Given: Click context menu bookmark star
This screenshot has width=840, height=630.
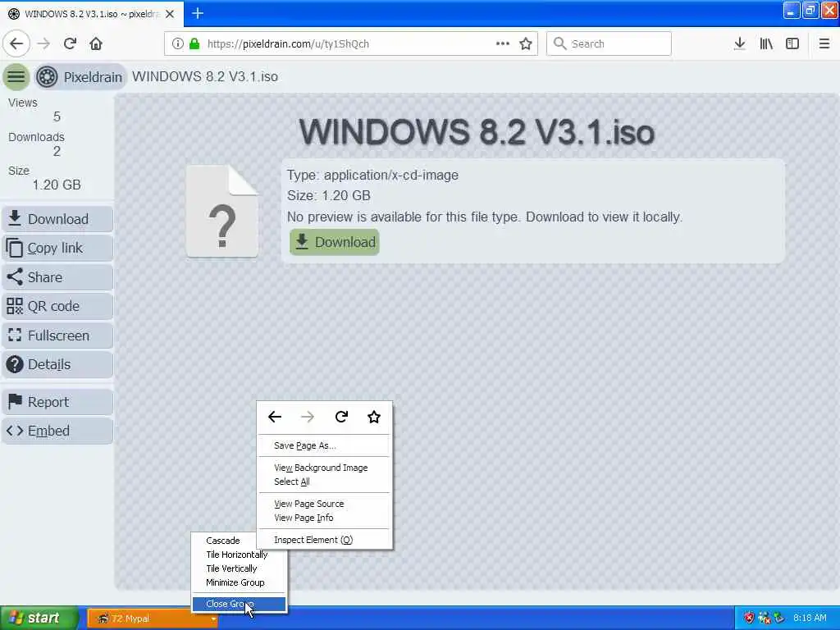Looking at the screenshot, I should [x=374, y=417].
